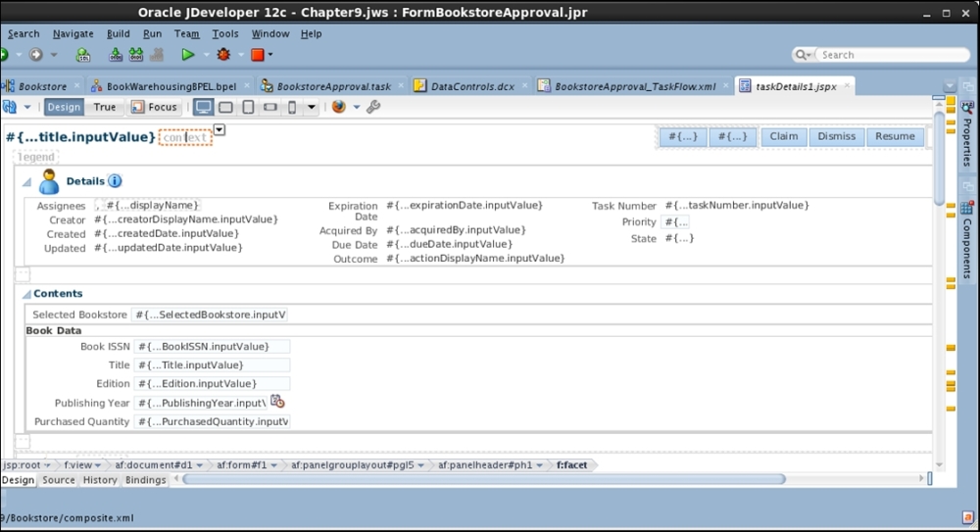980x532 pixels.
Task: Switch to BookWarehousingBPEL.bpel tab
Action: coord(171,86)
